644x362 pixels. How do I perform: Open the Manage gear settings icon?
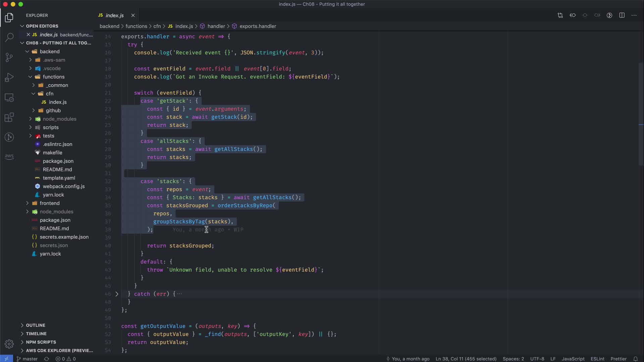pos(9,344)
